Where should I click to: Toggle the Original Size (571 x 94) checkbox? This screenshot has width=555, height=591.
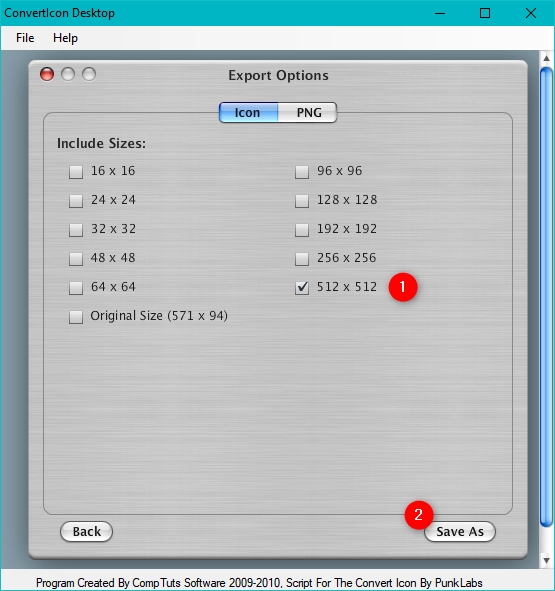pyautogui.click(x=76, y=317)
